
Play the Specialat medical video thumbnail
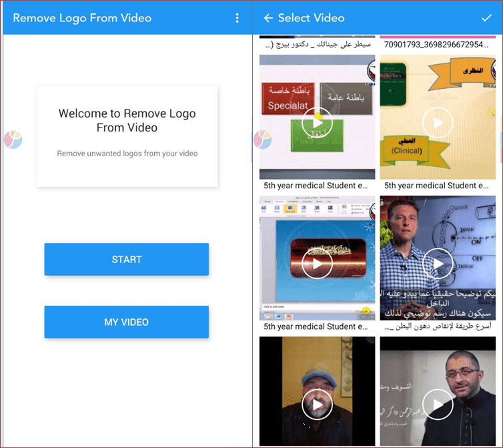[x=317, y=122]
